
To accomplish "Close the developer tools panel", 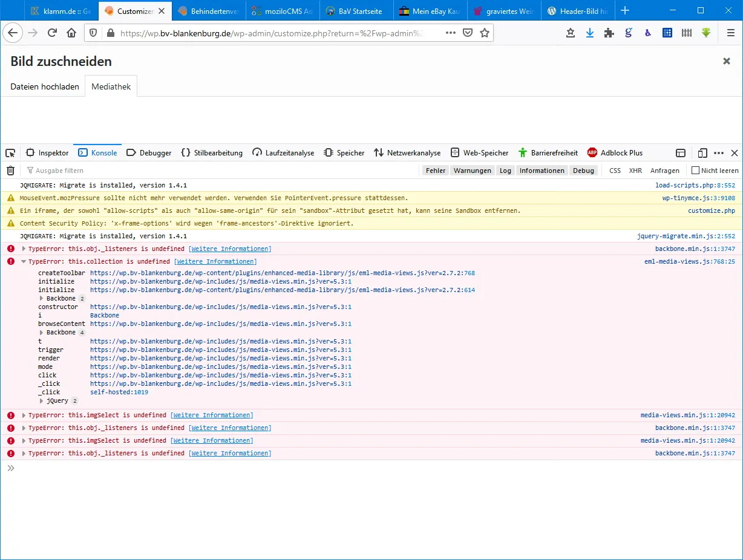I will click(735, 153).
